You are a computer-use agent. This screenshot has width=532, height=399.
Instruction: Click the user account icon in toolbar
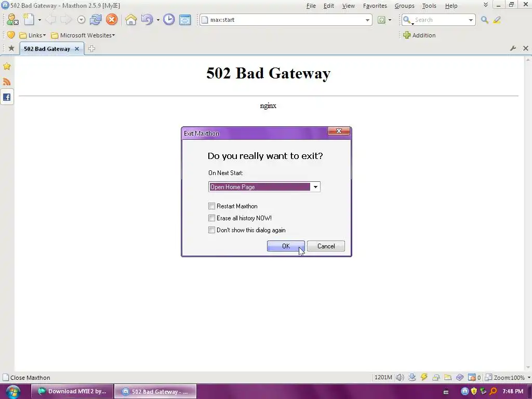(12, 20)
